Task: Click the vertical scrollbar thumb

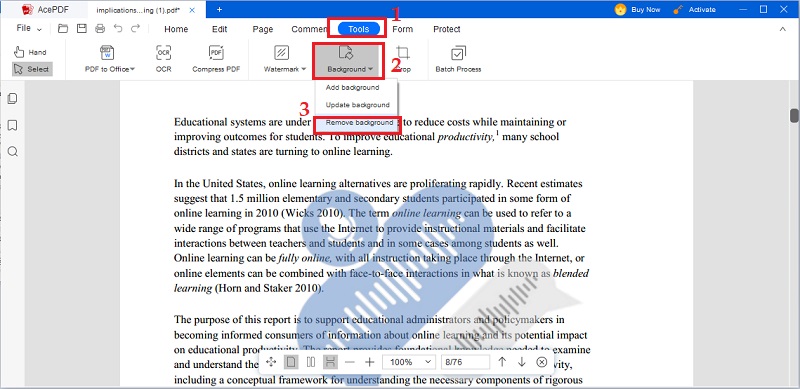Action: [794, 115]
